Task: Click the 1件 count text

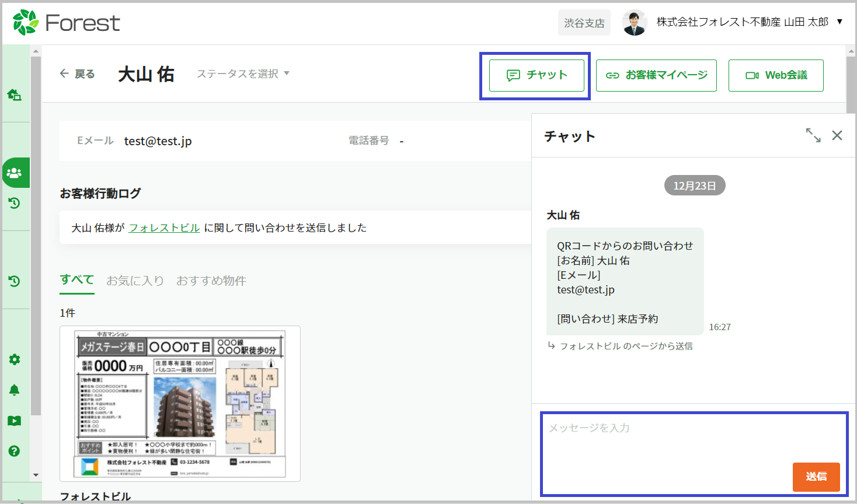Action: (x=67, y=313)
